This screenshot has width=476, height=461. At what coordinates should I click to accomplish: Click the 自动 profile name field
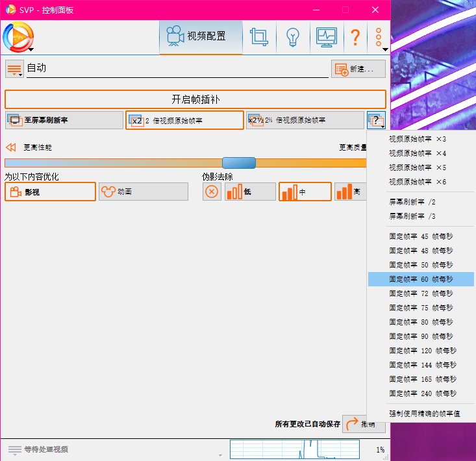175,68
